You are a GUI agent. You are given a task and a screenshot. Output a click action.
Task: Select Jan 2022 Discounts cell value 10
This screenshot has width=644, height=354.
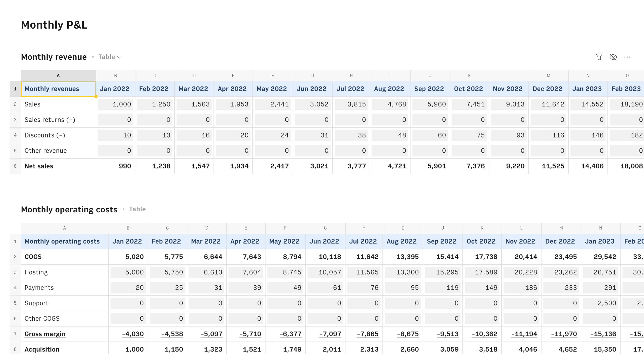tap(116, 135)
